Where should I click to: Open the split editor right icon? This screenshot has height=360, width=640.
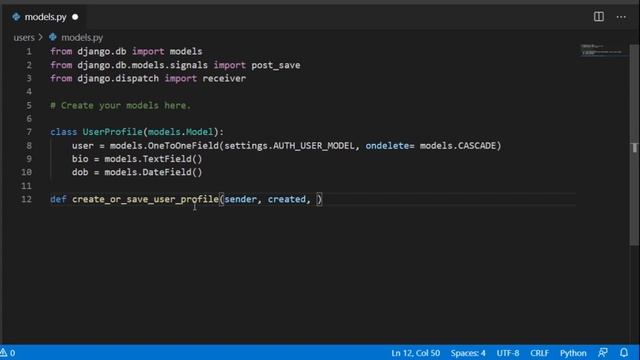(599, 17)
